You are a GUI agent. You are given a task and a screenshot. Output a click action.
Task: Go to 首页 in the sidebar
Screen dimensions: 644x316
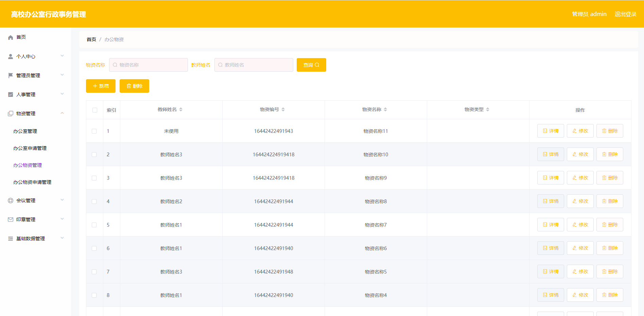coord(21,37)
